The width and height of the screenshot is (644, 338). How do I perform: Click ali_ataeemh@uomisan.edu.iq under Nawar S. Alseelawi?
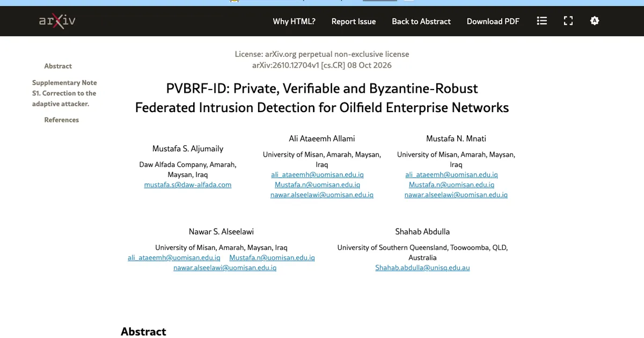174,258
